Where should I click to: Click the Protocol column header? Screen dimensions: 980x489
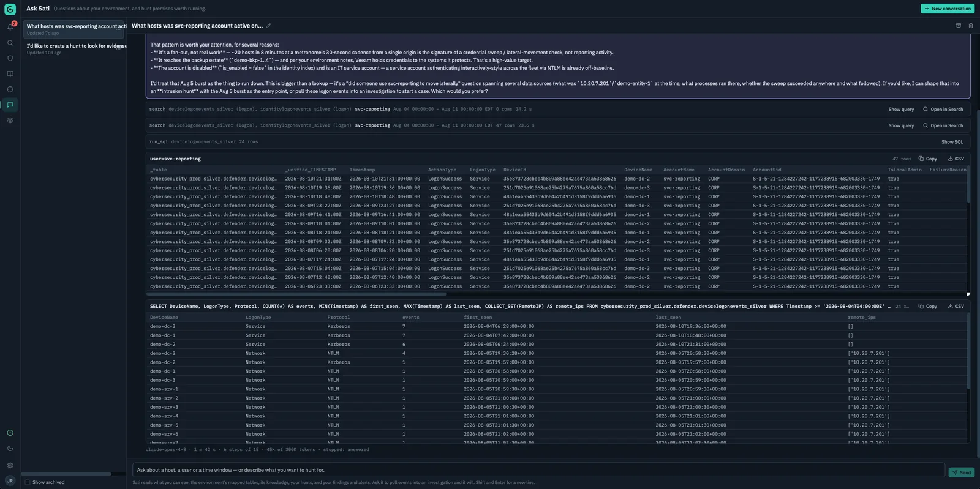(x=339, y=318)
